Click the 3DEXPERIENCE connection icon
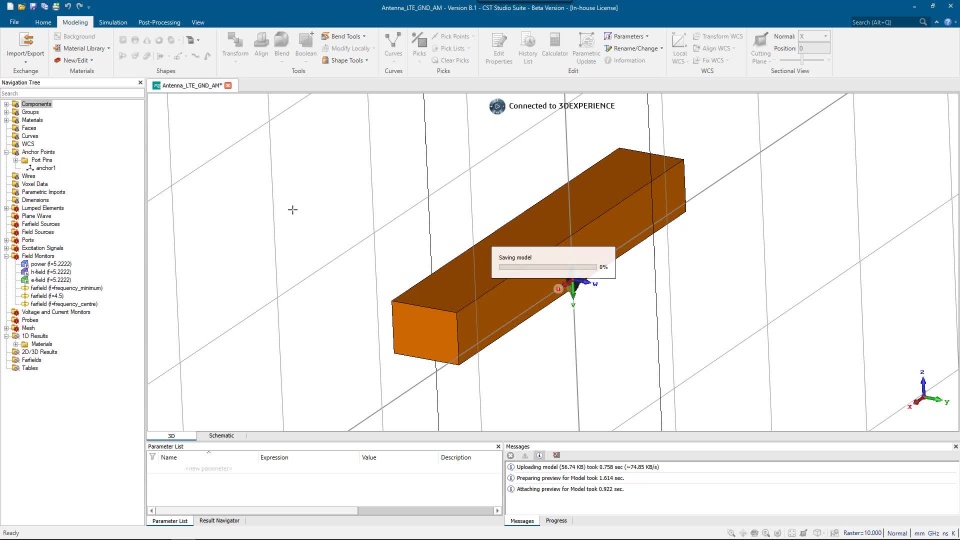This screenshot has height=540, width=960. (x=497, y=107)
